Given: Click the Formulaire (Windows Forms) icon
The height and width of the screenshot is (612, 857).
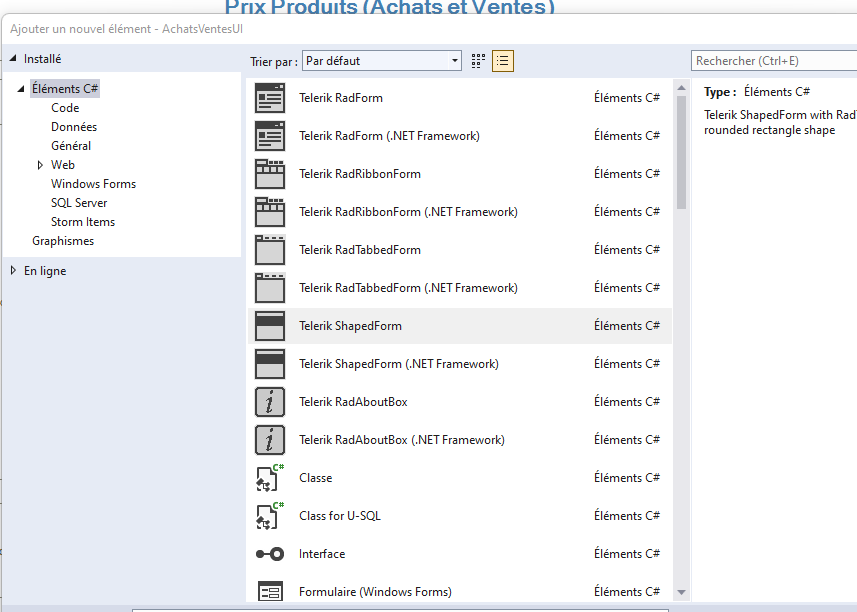Looking at the screenshot, I should (269, 591).
